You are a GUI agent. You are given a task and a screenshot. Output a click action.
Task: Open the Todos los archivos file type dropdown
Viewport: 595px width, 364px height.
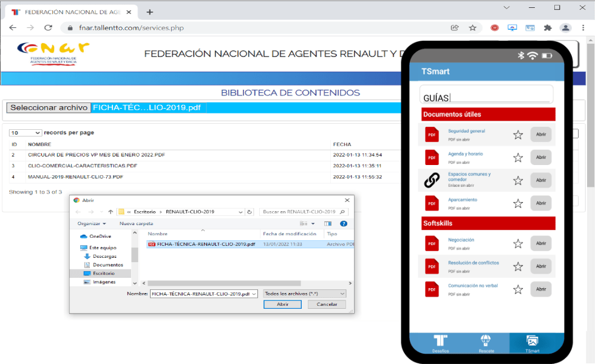(x=304, y=294)
